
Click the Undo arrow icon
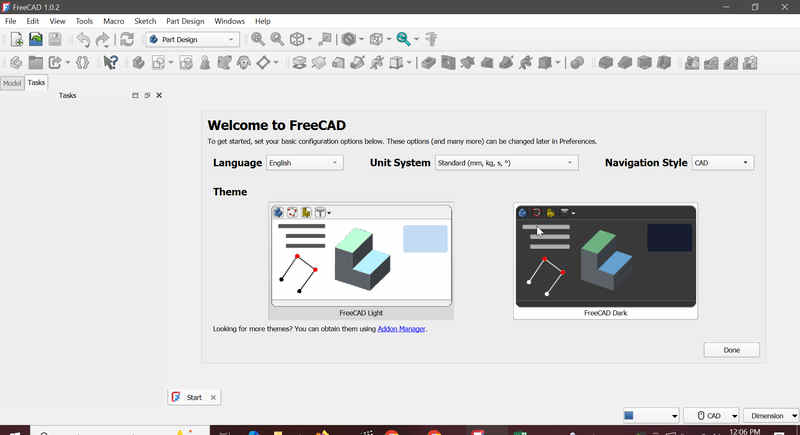83,39
